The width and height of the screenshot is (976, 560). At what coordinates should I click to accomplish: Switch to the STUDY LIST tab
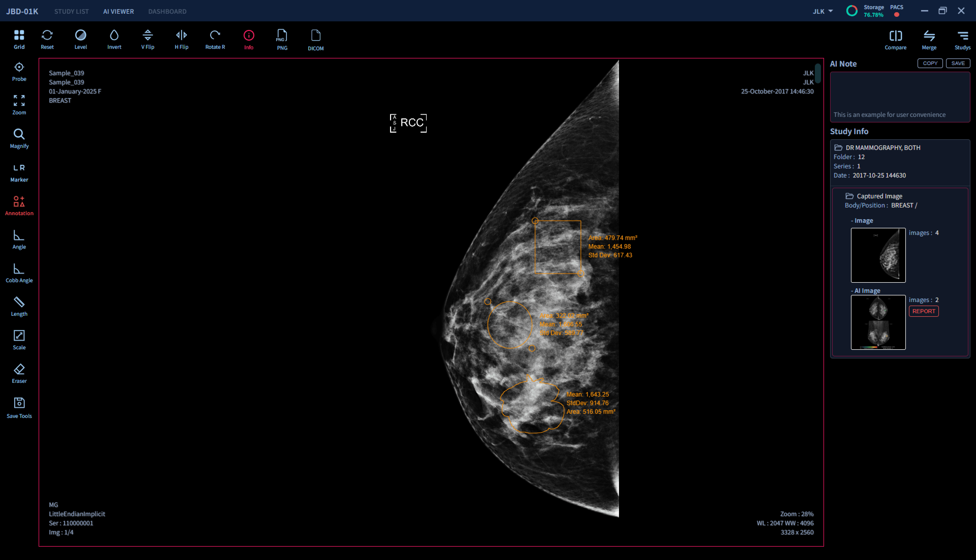coord(72,11)
